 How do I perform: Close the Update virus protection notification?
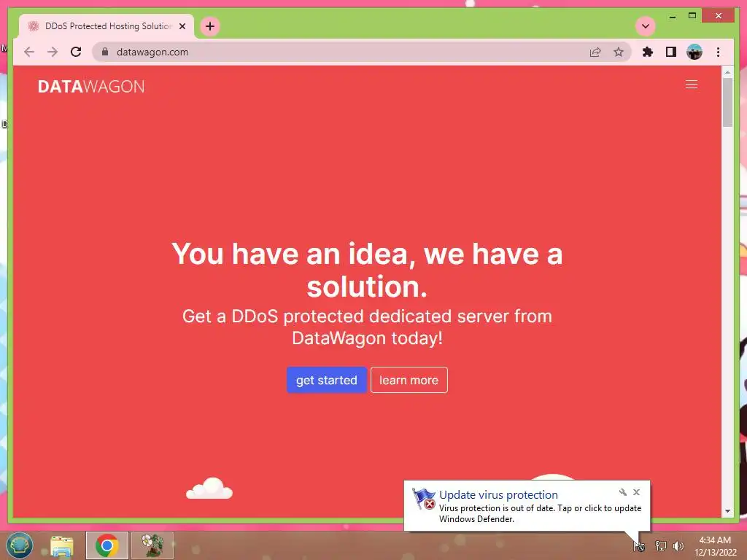pyautogui.click(x=636, y=492)
